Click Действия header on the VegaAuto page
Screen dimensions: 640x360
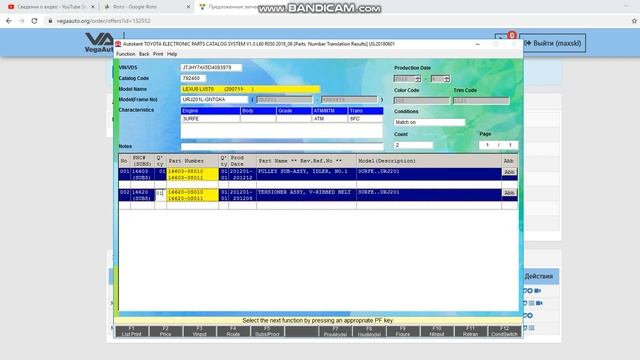539,276
